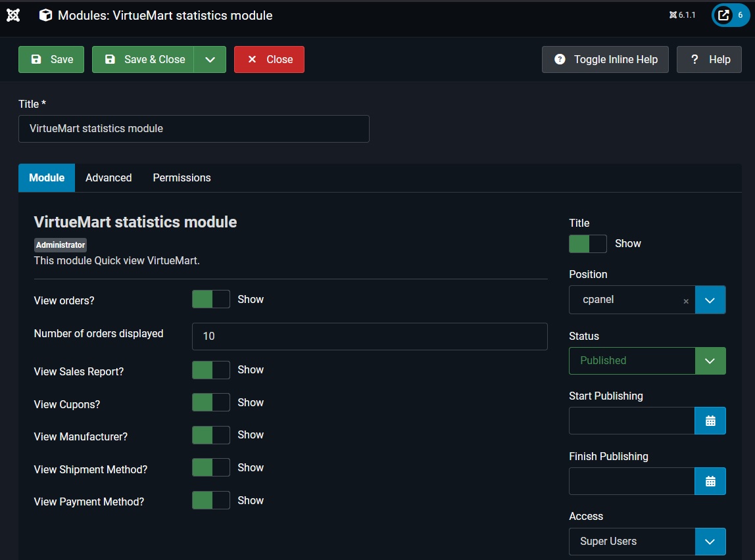
Task: Click the Finish Publishing date field
Action: (632, 481)
